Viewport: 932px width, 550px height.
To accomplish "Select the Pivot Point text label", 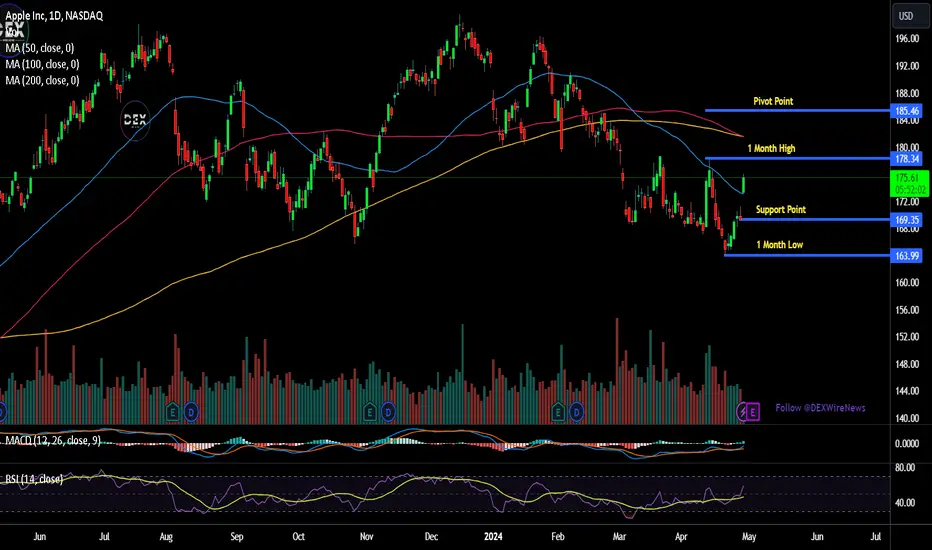I will [x=773, y=101].
